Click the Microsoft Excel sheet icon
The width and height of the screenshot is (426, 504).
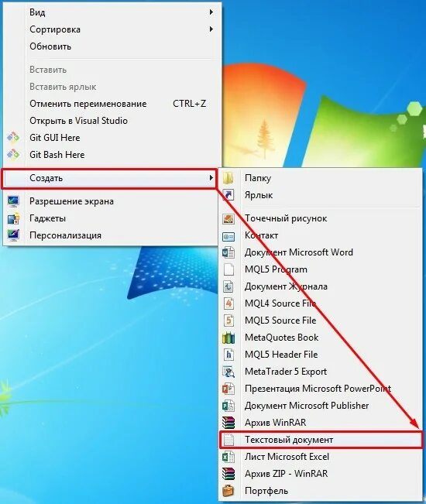click(x=228, y=457)
